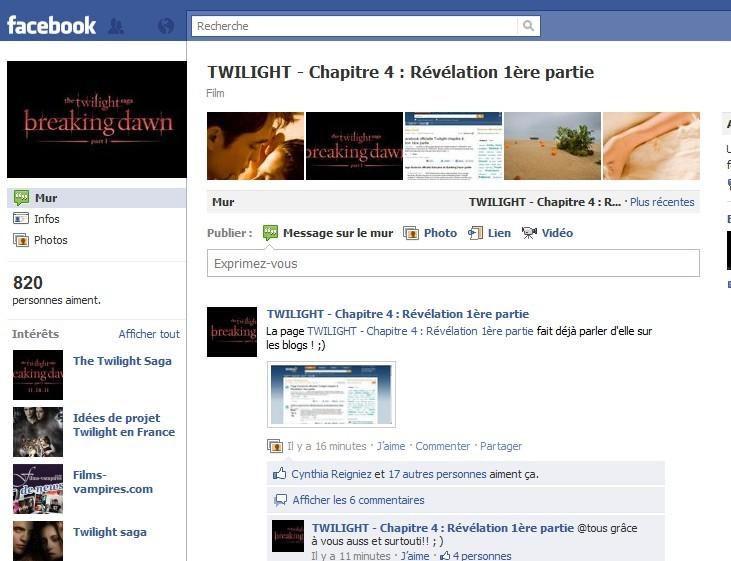Open the Mur tab in sidebar
This screenshot has height=561, width=731.
[46, 198]
